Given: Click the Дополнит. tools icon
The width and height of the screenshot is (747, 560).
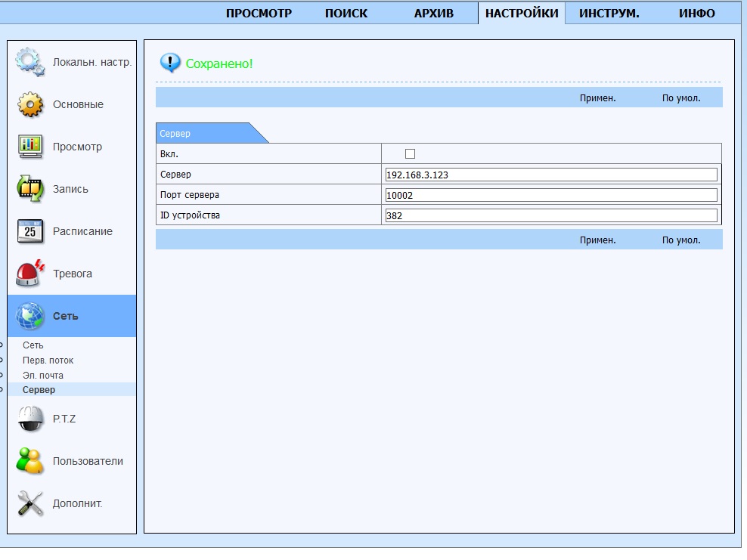Looking at the screenshot, I should point(30,503).
